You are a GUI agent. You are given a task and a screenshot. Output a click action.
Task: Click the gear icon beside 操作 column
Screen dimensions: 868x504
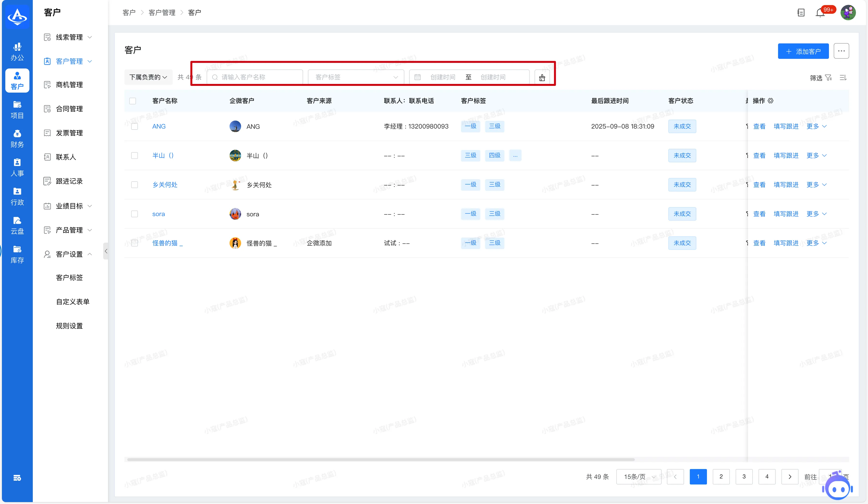click(771, 101)
